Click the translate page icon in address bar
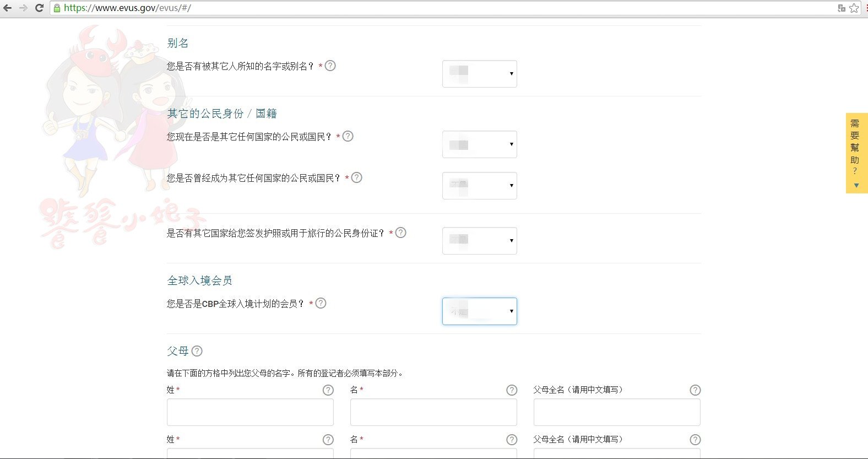Image resolution: width=868 pixels, height=459 pixels. 842,8
